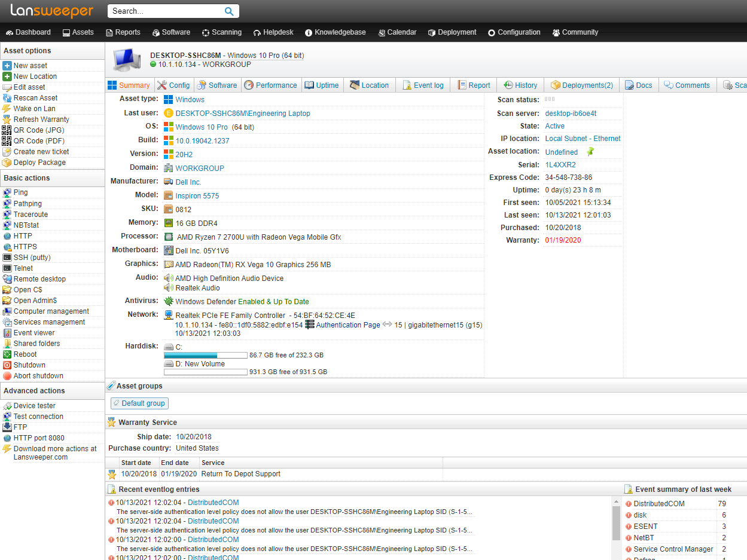This screenshot has width=747, height=560.
Task: Open the Assets menu
Action: coord(78,32)
